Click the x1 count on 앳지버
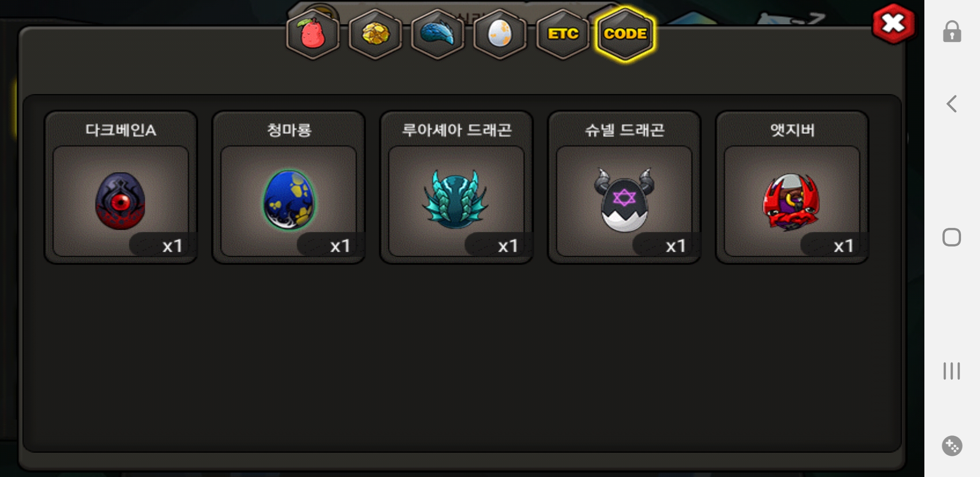 pyautogui.click(x=843, y=246)
